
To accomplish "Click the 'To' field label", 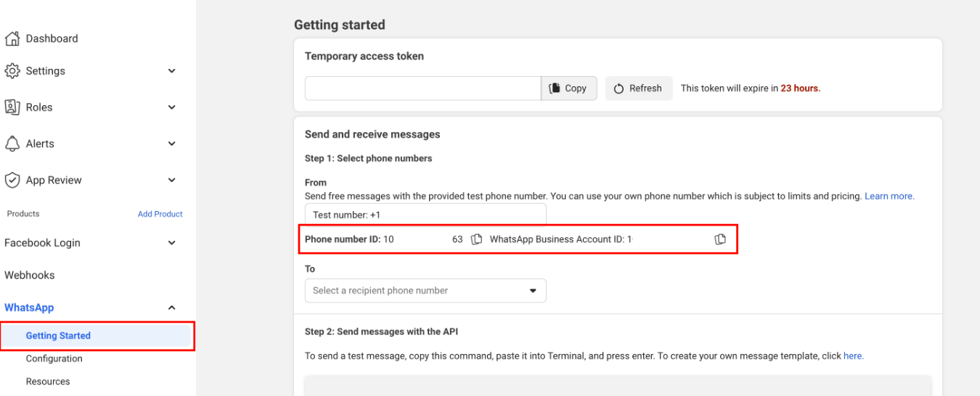I will 310,269.
